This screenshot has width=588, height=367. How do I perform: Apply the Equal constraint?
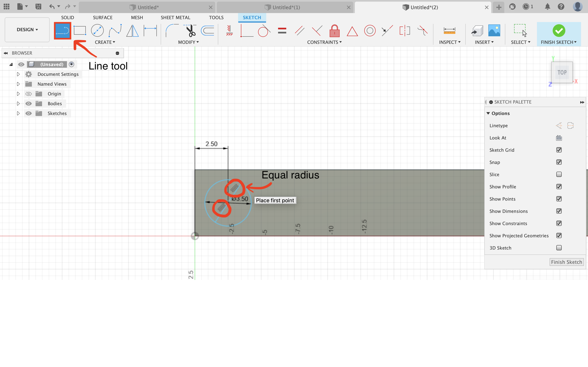(x=282, y=31)
